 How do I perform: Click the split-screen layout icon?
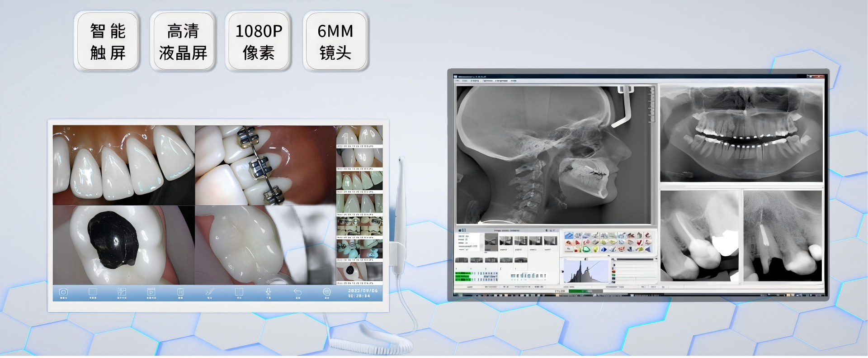(239, 292)
